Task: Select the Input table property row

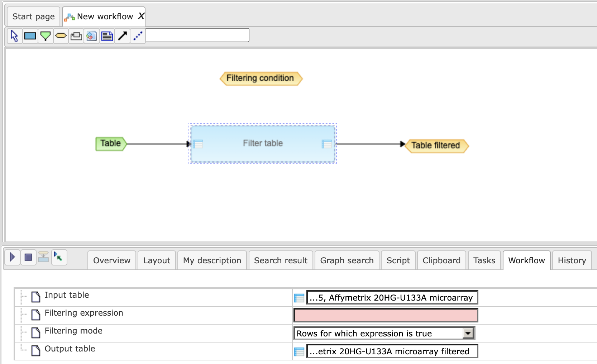Action: [x=306, y=297]
